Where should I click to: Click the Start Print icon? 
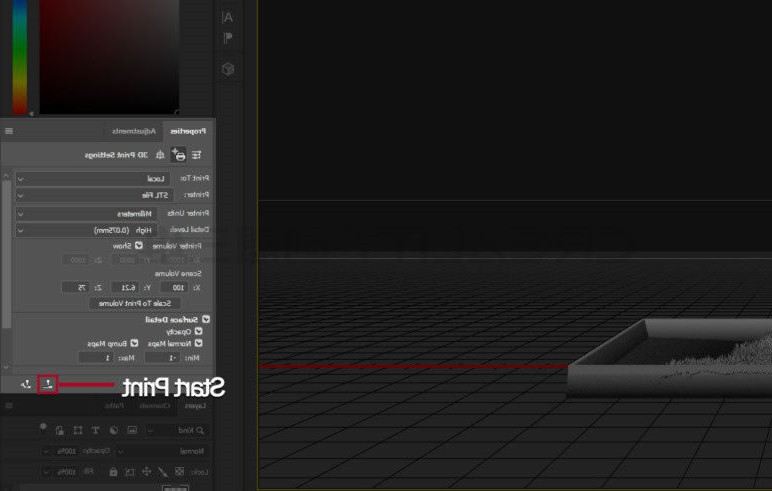[47, 384]
